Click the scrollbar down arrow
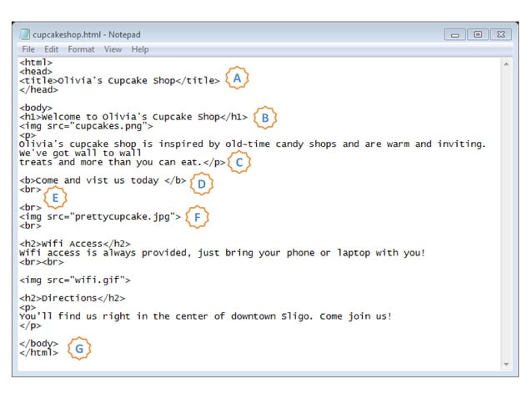 coord(506,364)
